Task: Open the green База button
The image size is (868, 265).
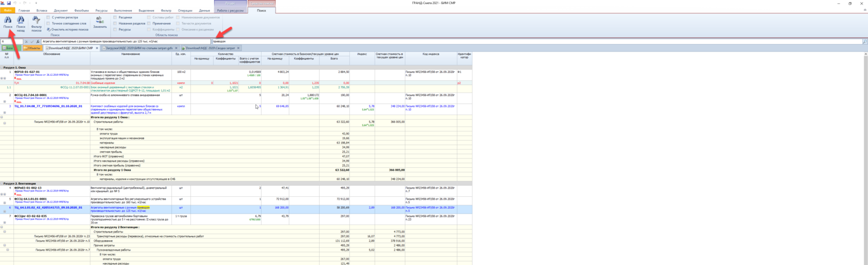Action: point(8,49)
